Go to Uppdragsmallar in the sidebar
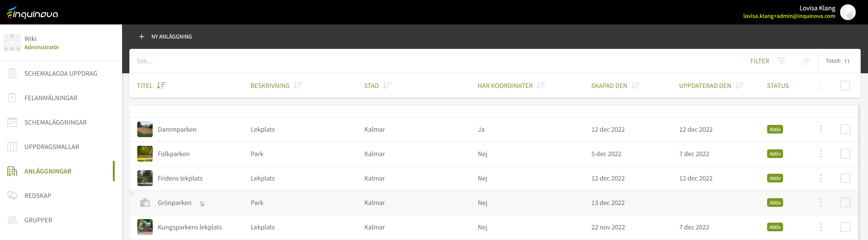Viewport: 868px width, 240px height. 52,147
